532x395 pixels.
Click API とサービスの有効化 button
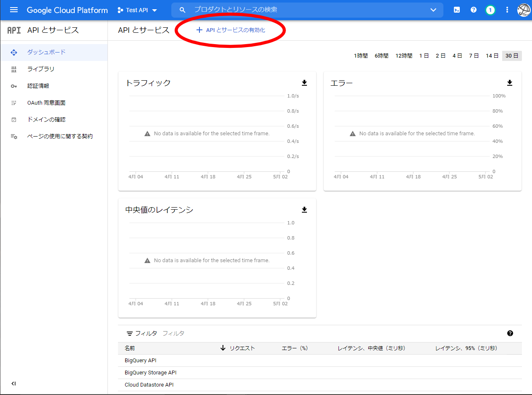click(231, 30)
